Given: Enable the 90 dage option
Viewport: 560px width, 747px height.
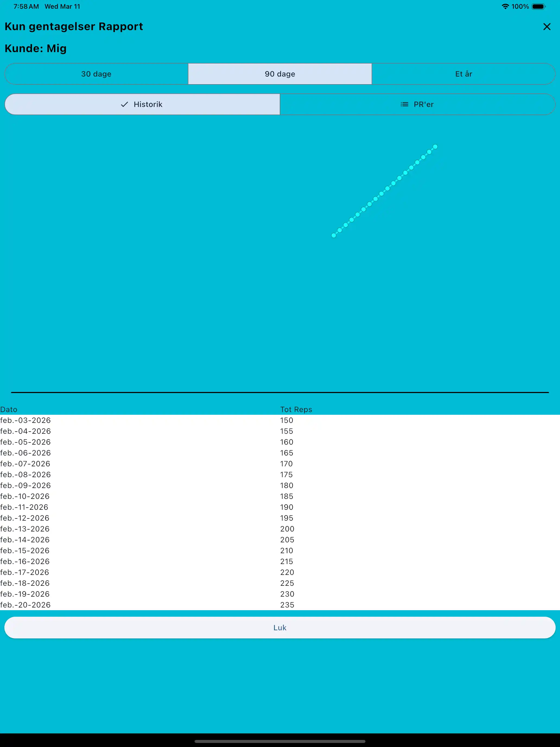Looking at the screenshot, I should (280, 74).
